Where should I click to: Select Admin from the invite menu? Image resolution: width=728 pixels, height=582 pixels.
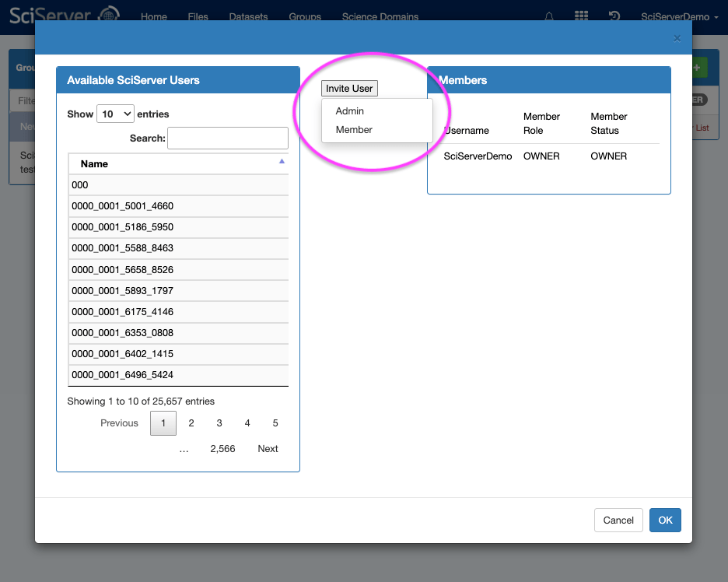[350, 111]
